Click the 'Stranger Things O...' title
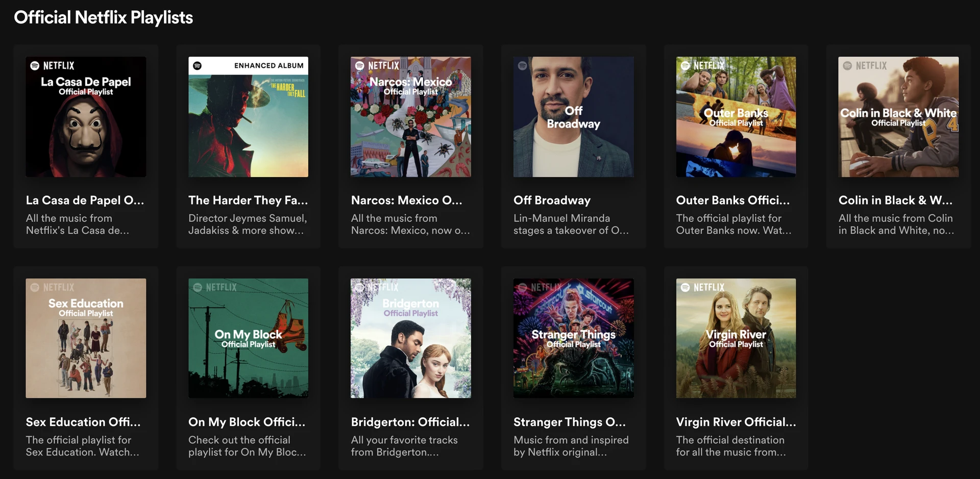980x479 pixels. click(570, 422)
